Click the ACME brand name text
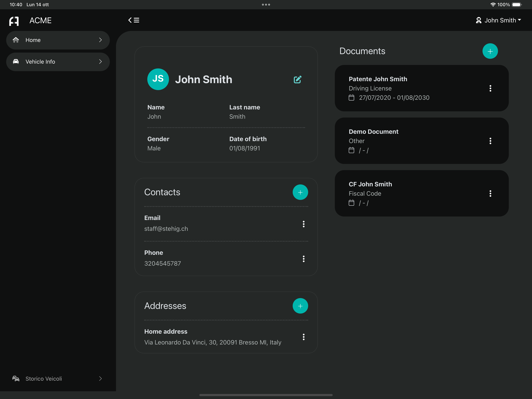 tap(40, 21)
